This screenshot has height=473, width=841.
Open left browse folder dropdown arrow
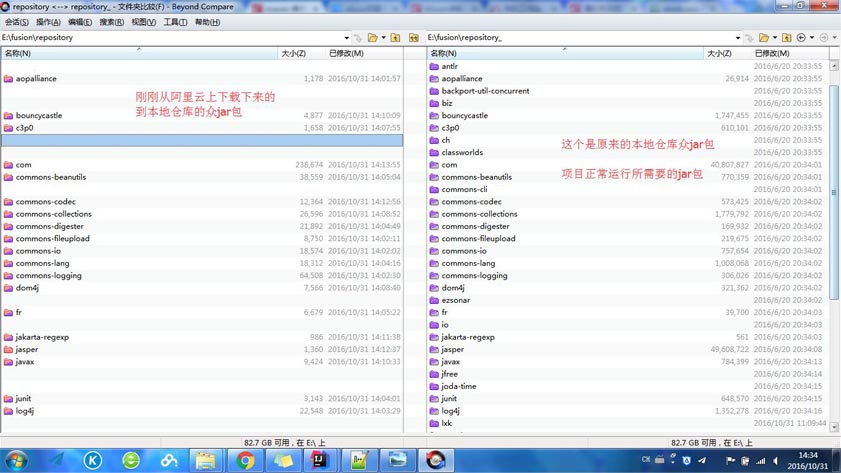(383, 38)
